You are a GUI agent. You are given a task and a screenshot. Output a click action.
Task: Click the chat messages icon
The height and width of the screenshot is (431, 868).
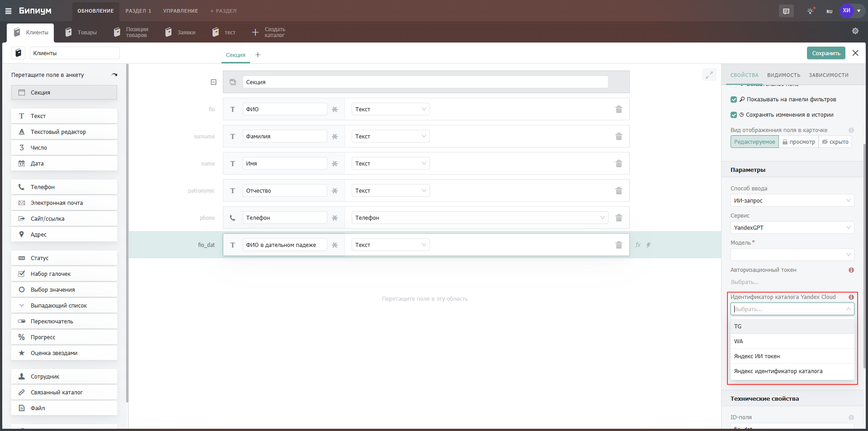pos(786,11)
